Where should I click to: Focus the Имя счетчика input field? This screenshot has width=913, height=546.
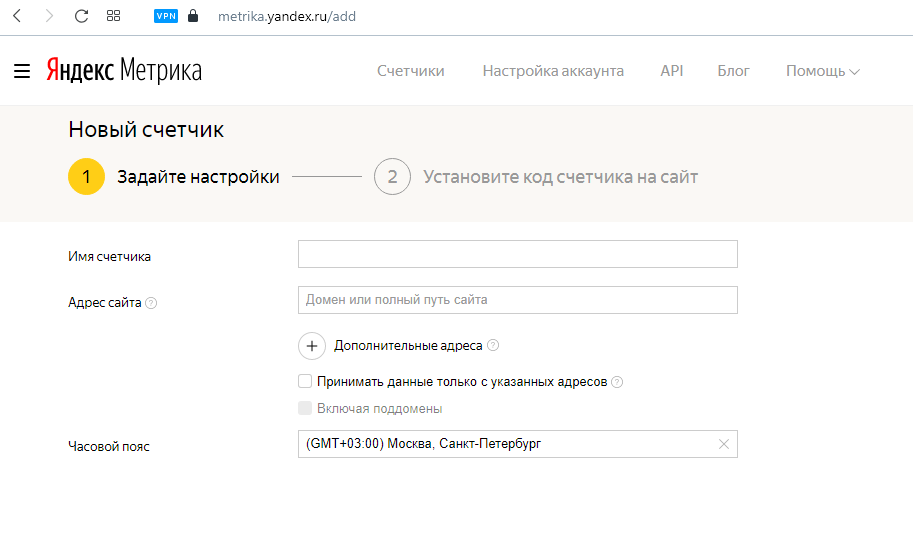coord(518,254)
